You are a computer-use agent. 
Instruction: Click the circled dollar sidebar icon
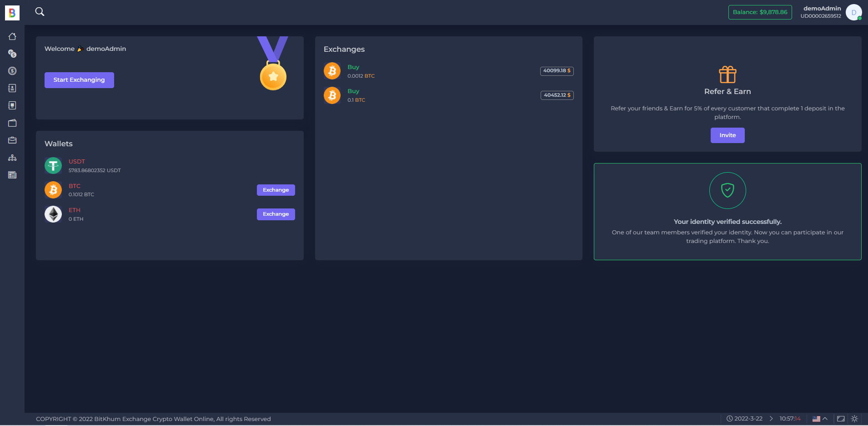coord(12,71)
